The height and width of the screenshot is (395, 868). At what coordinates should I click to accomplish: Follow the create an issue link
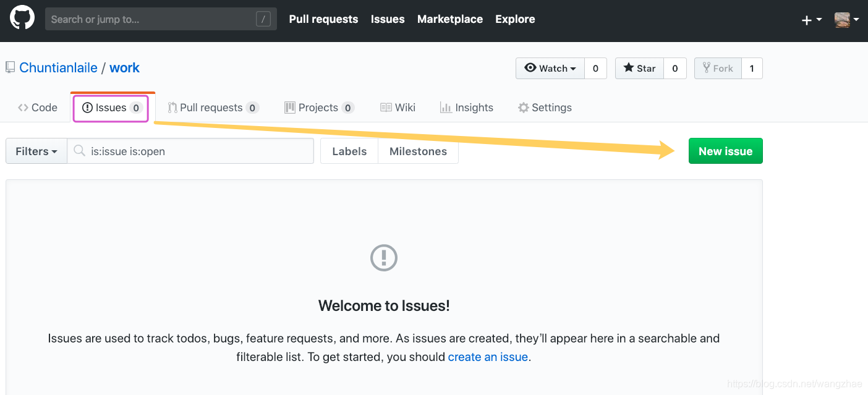(488, 357)
